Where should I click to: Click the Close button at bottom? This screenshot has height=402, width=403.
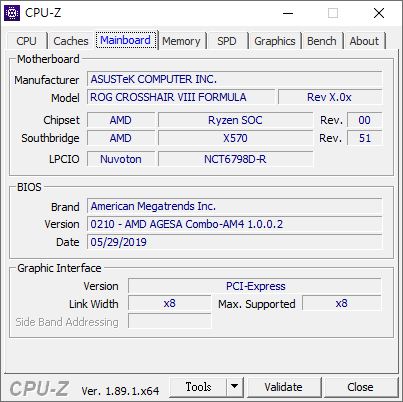point(360,387)
